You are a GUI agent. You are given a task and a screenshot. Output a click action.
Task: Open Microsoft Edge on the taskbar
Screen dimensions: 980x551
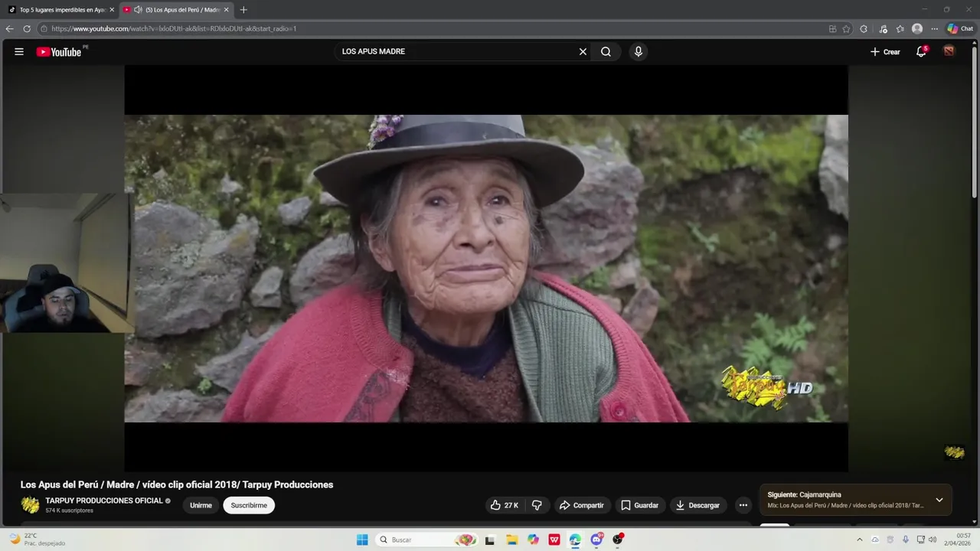point(575,540)
